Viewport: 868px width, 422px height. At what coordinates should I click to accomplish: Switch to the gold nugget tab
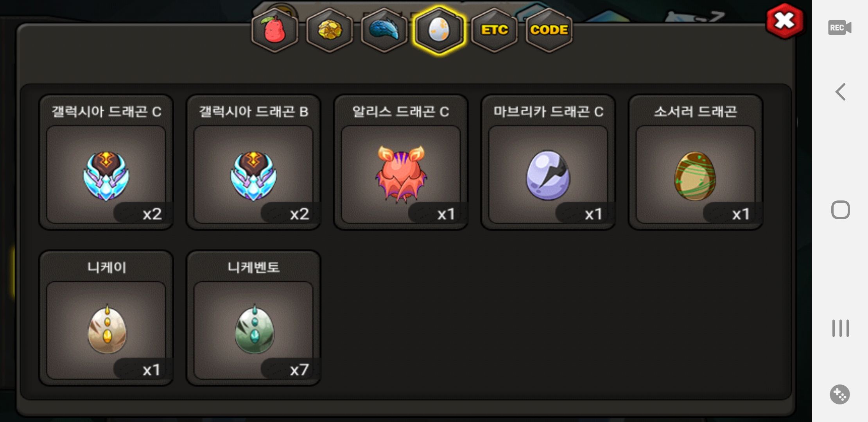point(330,30)
